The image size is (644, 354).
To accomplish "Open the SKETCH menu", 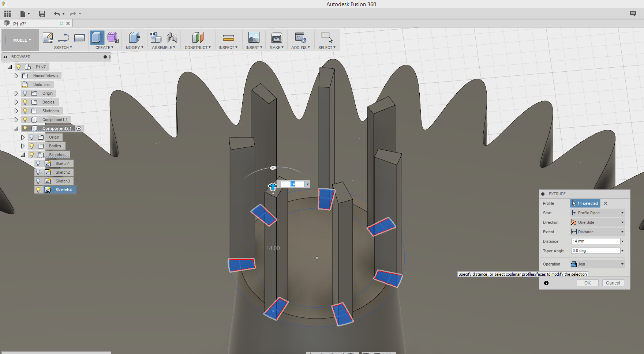I will 63,48.
